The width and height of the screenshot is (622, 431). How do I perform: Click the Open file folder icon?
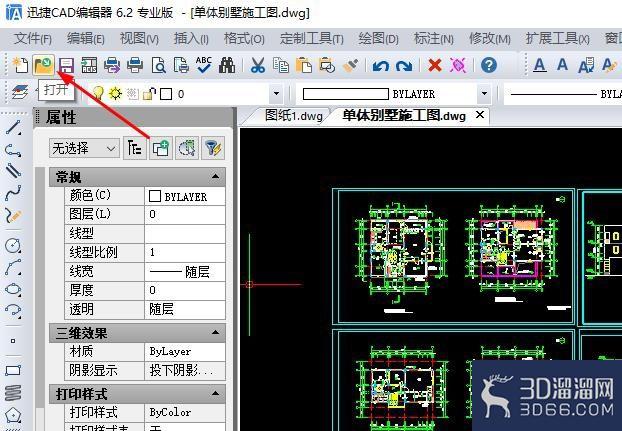43,65
